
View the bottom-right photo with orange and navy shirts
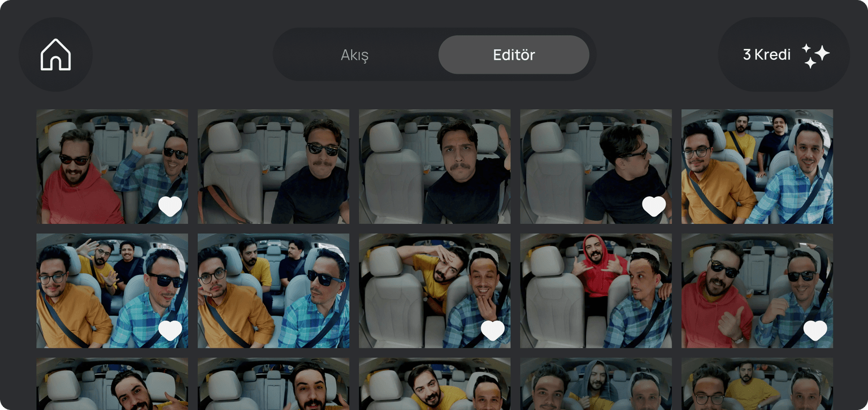757,383
